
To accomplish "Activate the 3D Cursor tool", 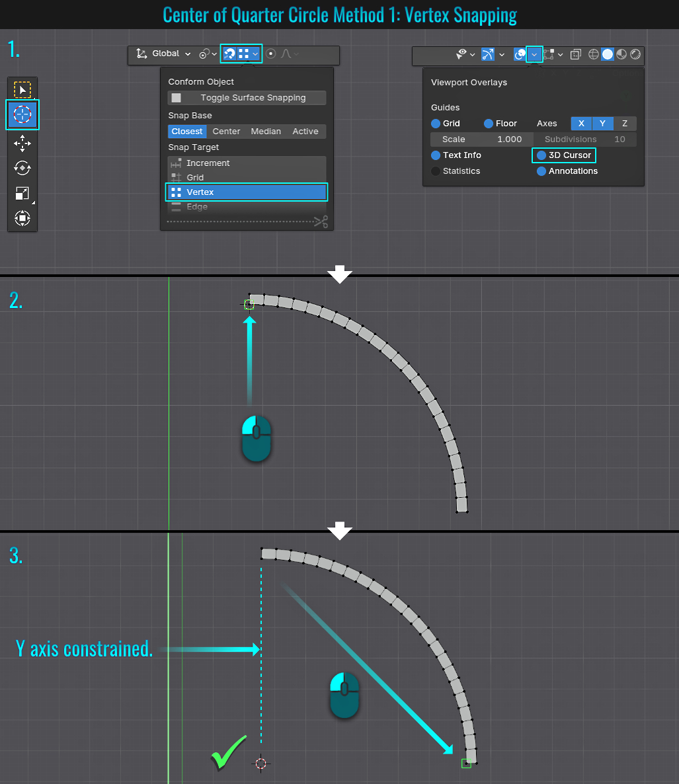I will coord(22,115).
